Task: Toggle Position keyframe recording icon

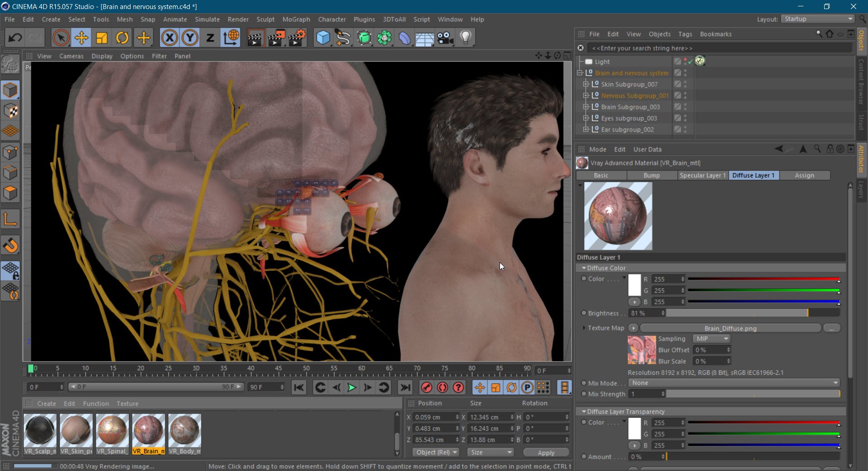Action: (x=480, y=387)
